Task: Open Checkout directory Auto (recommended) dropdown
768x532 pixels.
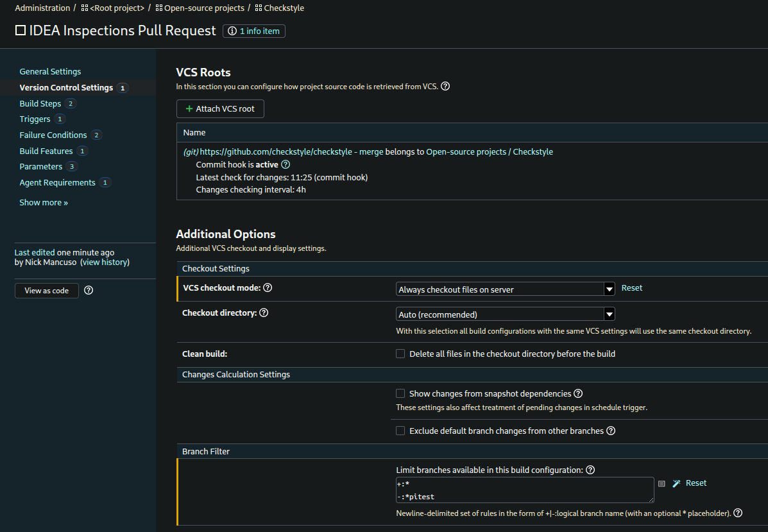Action: 505,314
